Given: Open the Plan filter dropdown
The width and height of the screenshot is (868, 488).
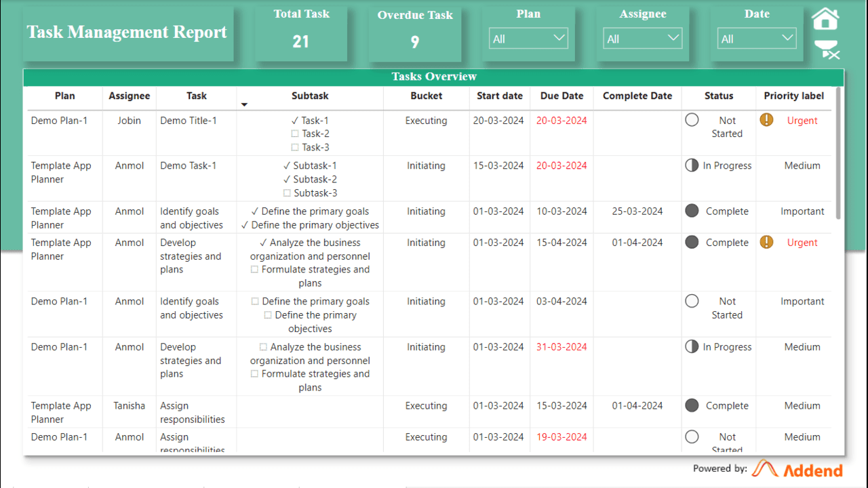Looking at the screenshot, I should point(528,39).
